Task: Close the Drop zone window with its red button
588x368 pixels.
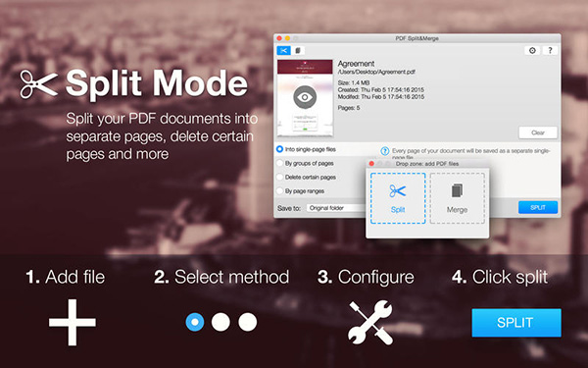Action: point(371,164)
